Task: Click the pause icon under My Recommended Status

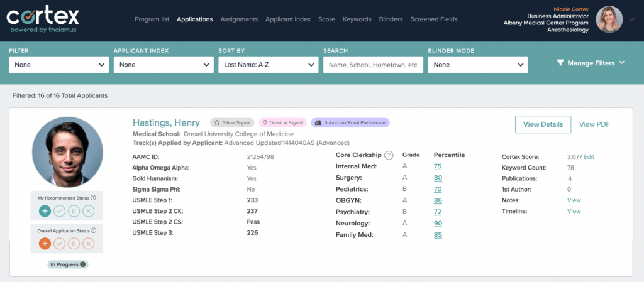Action: click(x=74, y=211)
